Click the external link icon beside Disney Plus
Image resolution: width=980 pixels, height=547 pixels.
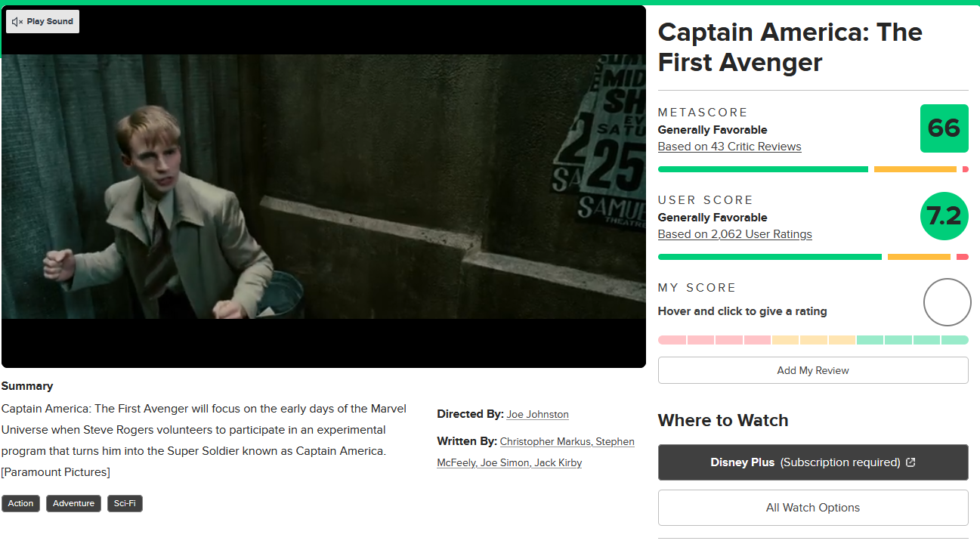(910, 462)
